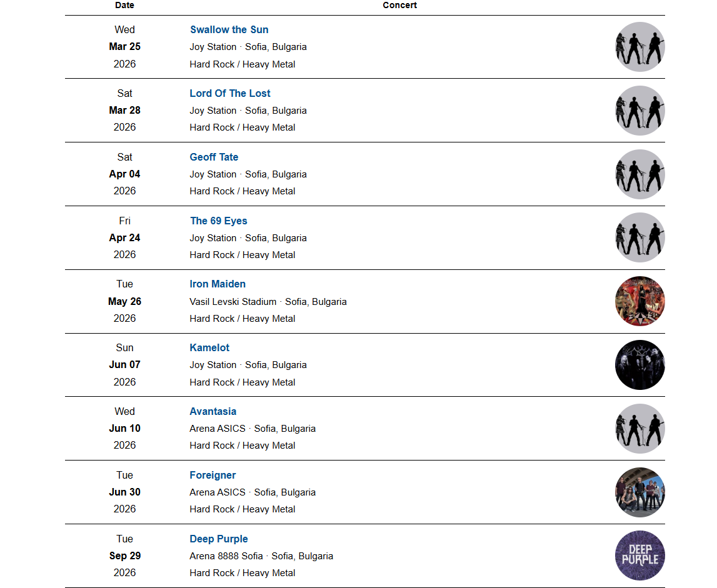Click the Swallow the Sun placeholder band icon
The height and width of the screenshot is (588, 717).
(639, 47)
